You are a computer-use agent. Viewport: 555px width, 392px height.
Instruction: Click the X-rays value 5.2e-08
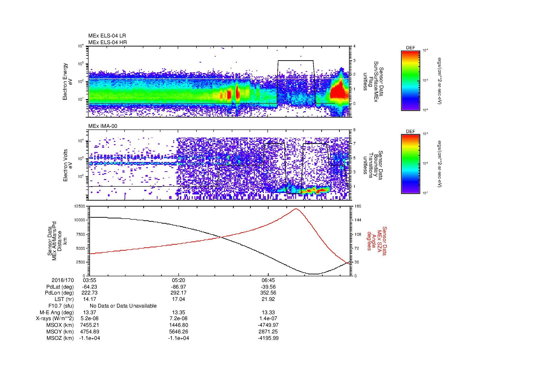(90, 319)
